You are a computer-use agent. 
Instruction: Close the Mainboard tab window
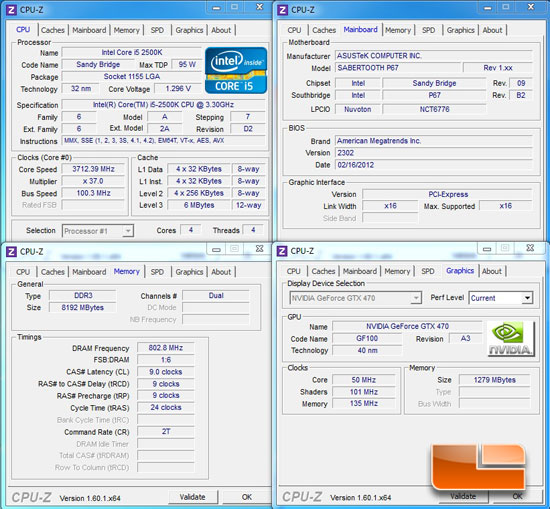click(x=531, y=7)
